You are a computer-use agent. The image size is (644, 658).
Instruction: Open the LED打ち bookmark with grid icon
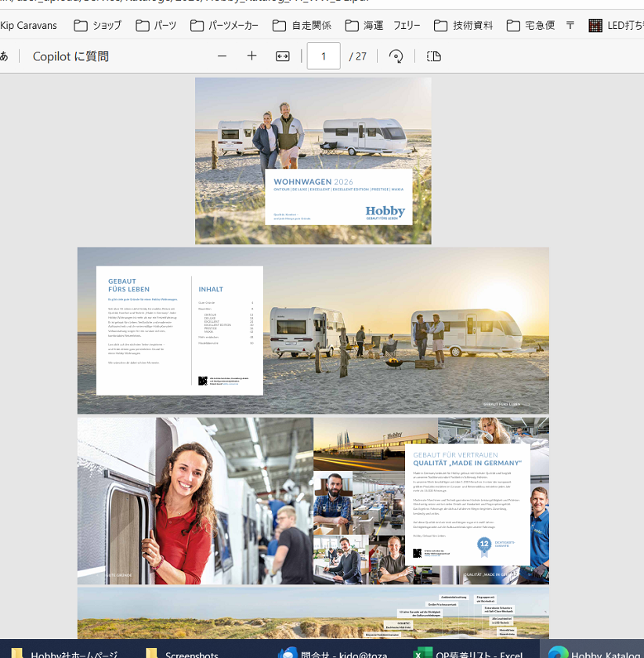[616, 26]
